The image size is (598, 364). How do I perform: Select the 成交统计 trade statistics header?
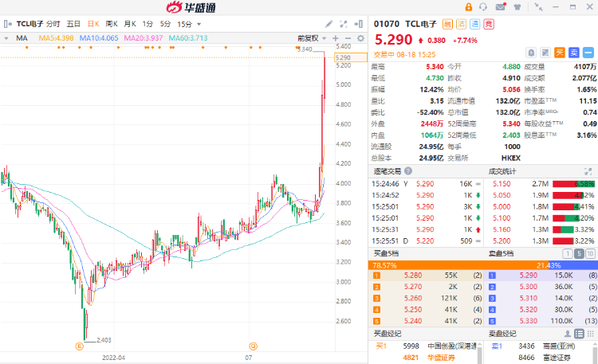(x=502, y=171)
